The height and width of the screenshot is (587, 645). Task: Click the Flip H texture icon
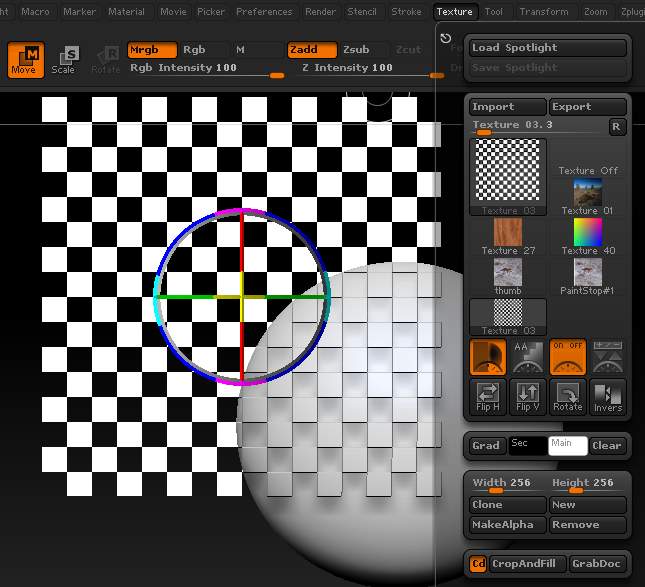487,397
